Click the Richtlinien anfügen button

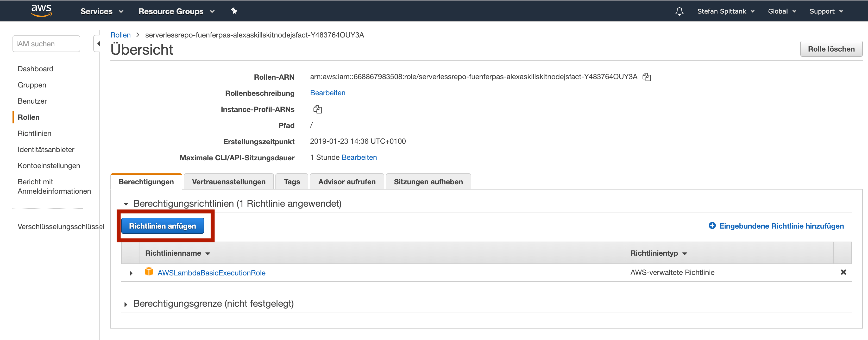click(162, 226)
